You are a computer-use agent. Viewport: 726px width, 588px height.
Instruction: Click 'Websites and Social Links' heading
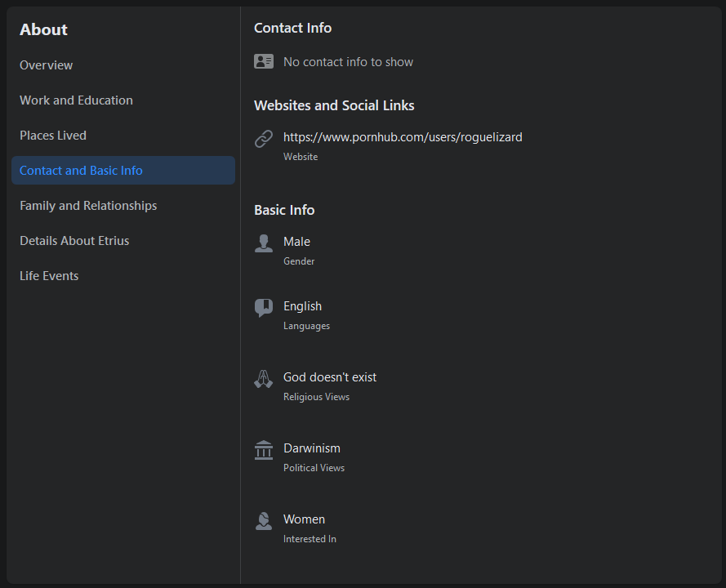(x=334, y=105)
